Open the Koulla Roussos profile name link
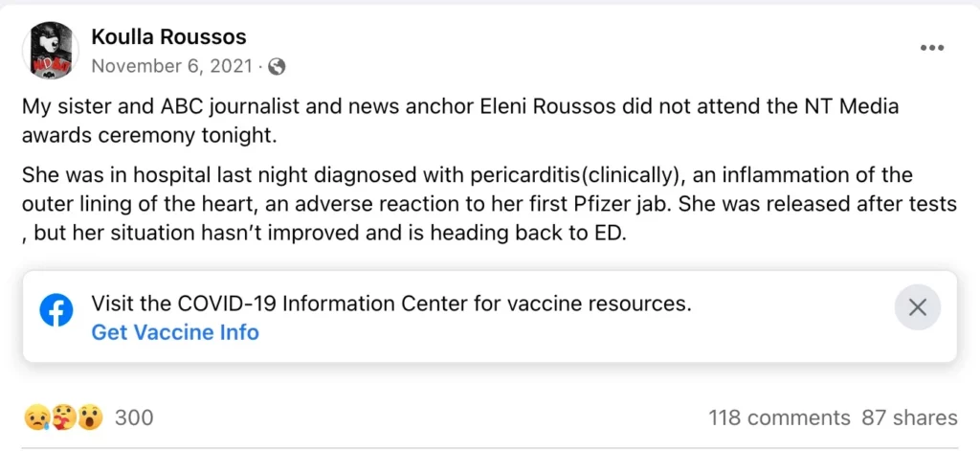The width and height of the screenshot is (980, 451). [x=168, y=37]
